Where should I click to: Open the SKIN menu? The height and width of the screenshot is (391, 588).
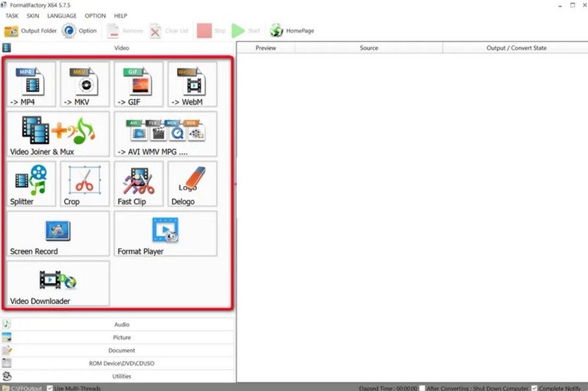coord(33,15)
